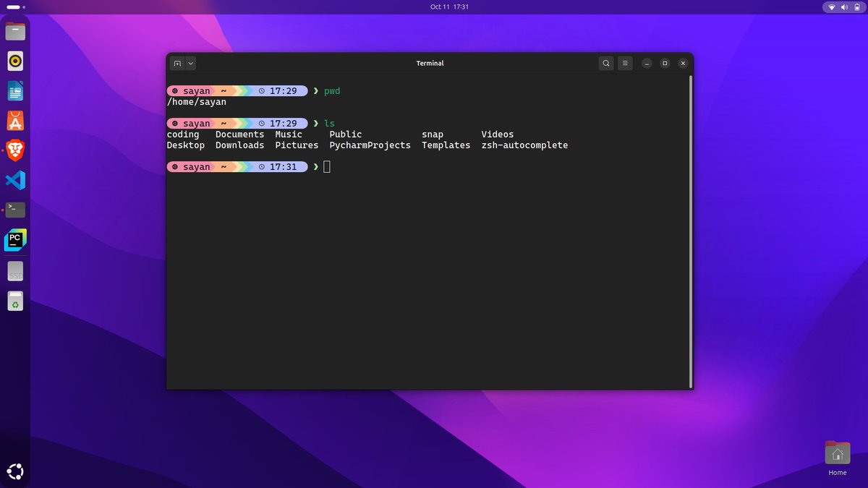Image resolution: width=868 pixels, height=488 pixels.
Task: Open LibreOffice Writer from the dock
Action: 15,91
